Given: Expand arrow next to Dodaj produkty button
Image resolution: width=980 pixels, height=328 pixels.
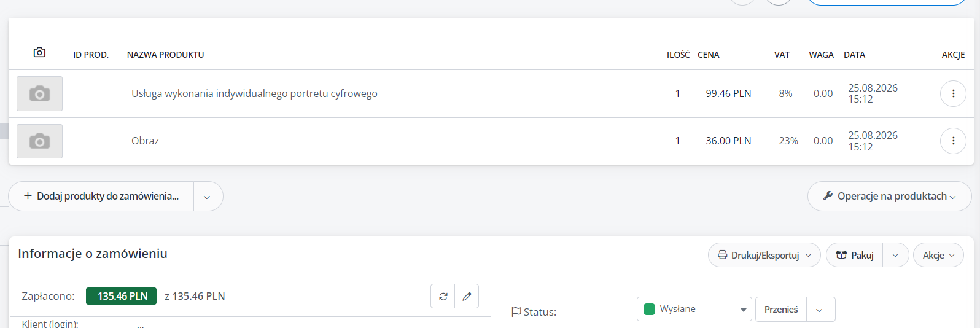Looking at the screenshot, I should click(x=208, y=197).
